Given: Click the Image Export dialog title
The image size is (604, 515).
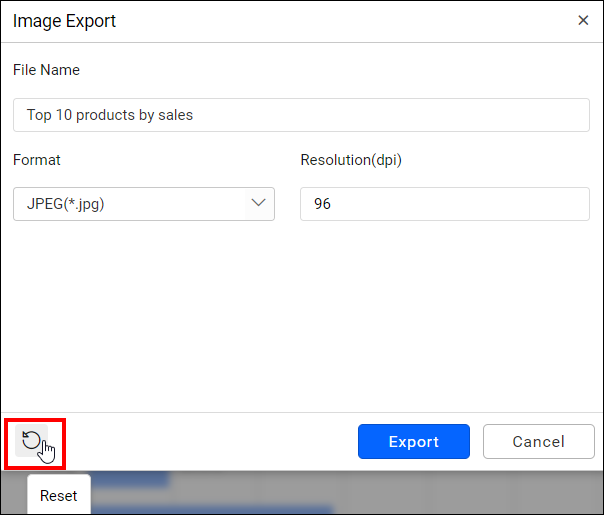Looking at the screenshot, I should [65, 21].
